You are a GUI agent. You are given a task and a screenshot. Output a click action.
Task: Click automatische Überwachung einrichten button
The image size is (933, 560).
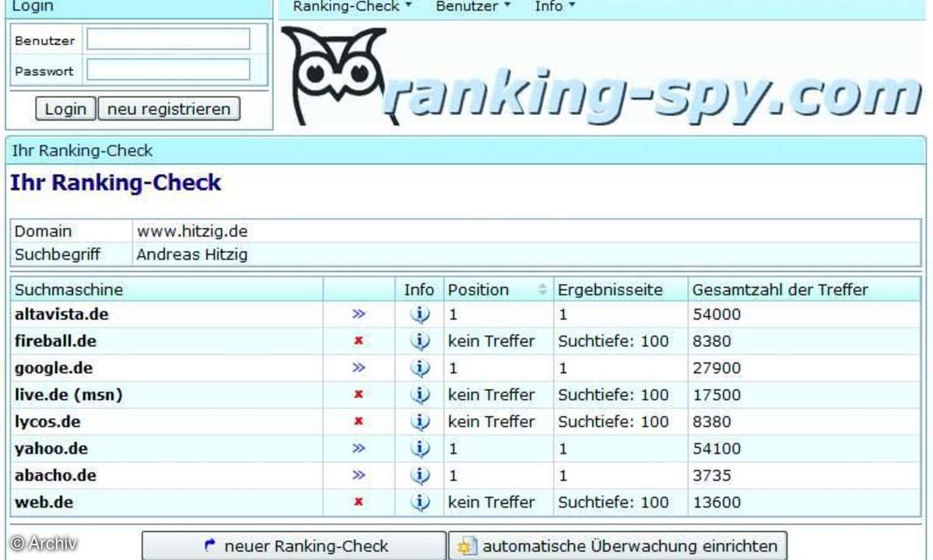tap(618, 546)
